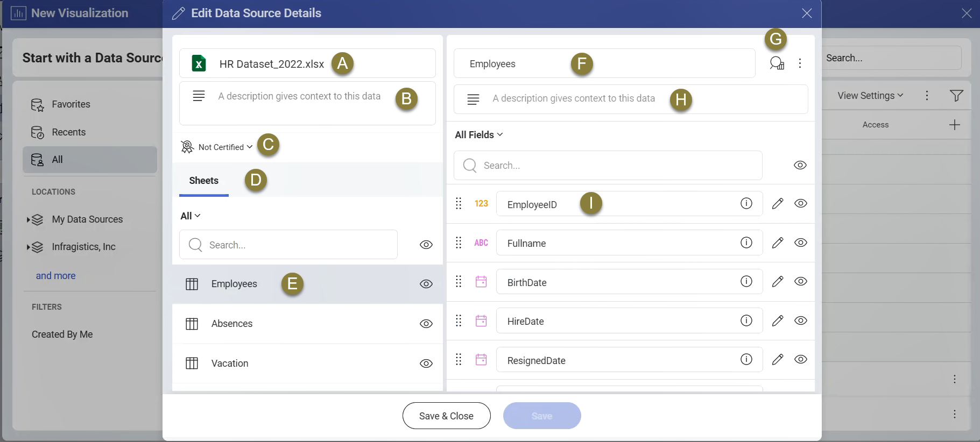980x442 pixels.
Task: Click the Employees sheet description lines icon
Action: point(473,99)
